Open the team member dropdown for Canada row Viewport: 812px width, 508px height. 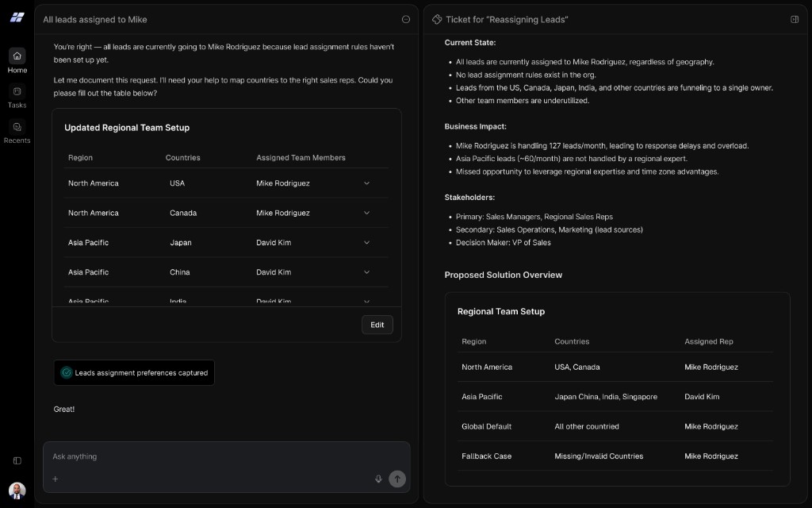click(366, 213)
